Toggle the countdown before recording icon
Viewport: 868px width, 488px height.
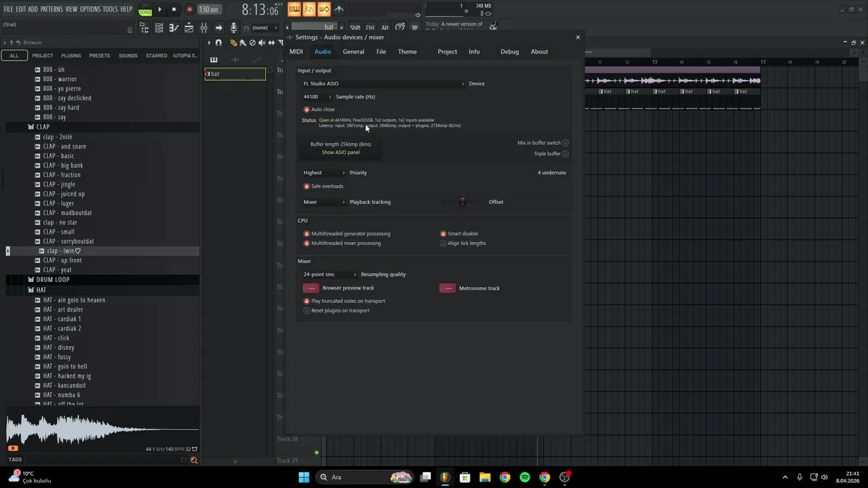[x=309, y=9]
